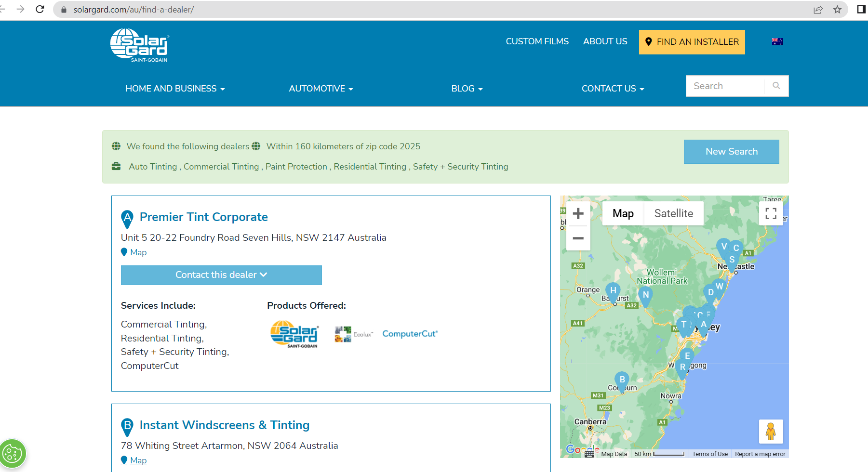Toggle fullscreen view of the map
The height and width of the screenshot is (472, 868).
(771, 213)
